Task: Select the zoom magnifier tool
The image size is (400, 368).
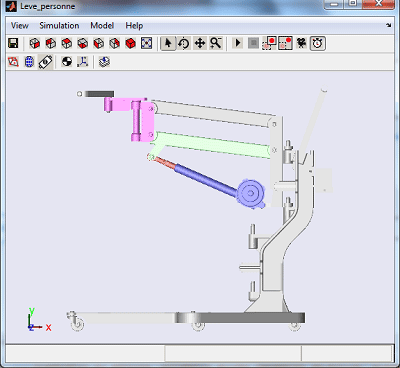Action: click(216, 43)
